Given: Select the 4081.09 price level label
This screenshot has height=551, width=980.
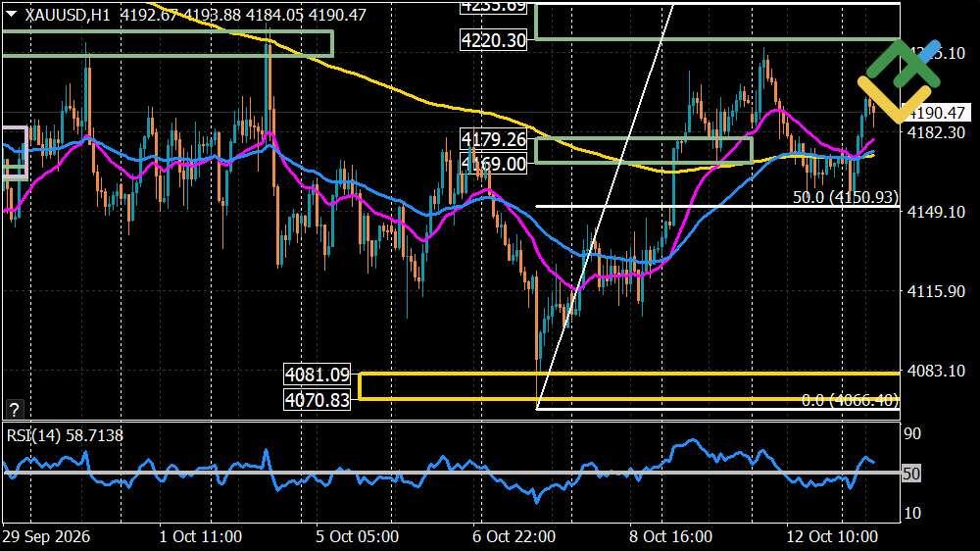Looking at the screenshot, I should click(x=317, y=374).
